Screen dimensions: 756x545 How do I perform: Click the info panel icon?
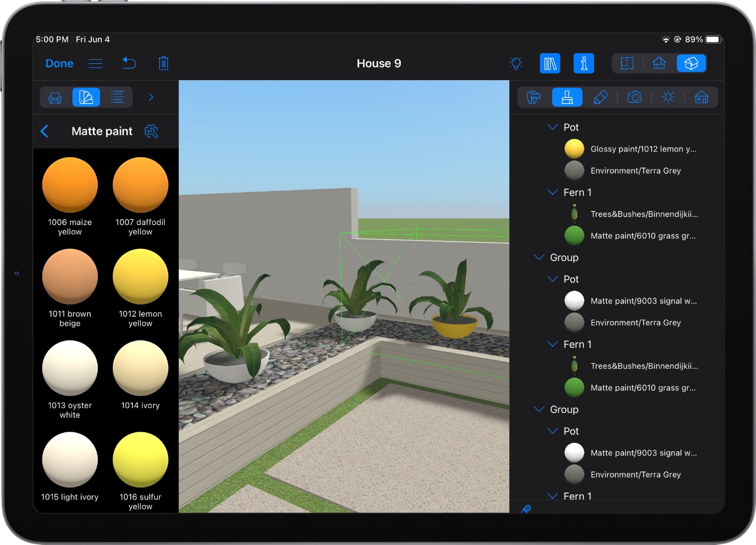point(584,63)
